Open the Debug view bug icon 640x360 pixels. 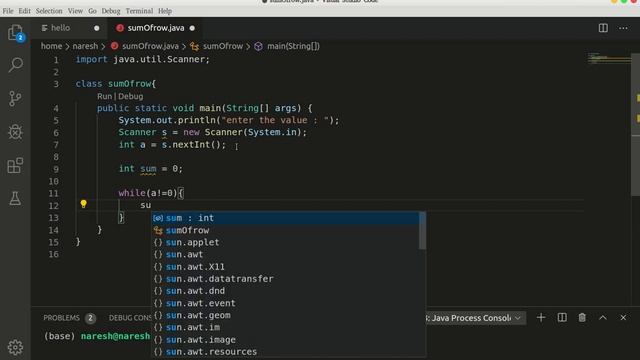coord(15,132)
